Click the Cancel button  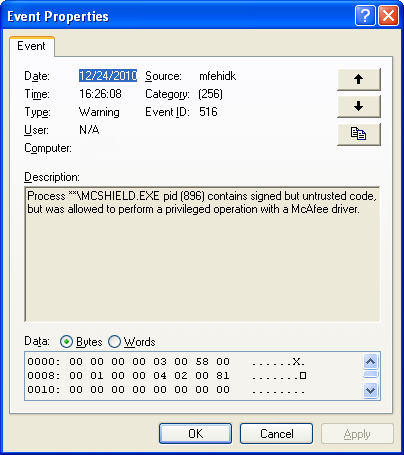276,434
